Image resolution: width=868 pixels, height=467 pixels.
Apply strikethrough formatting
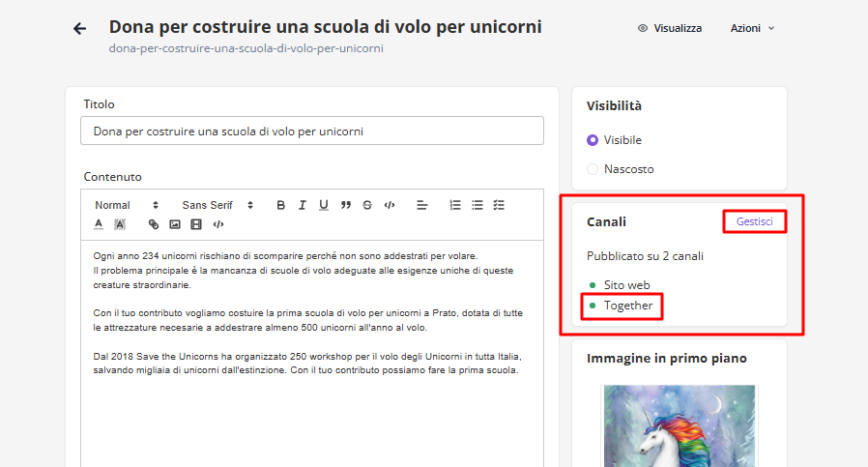tap(367, 205)
